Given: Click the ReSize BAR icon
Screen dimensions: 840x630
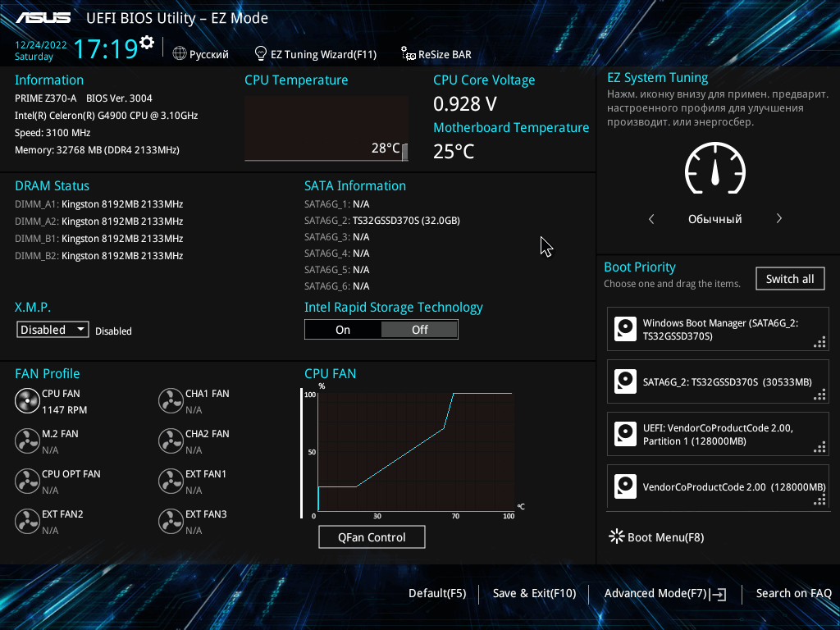Looking at the screenshot, I should (409, 53).
